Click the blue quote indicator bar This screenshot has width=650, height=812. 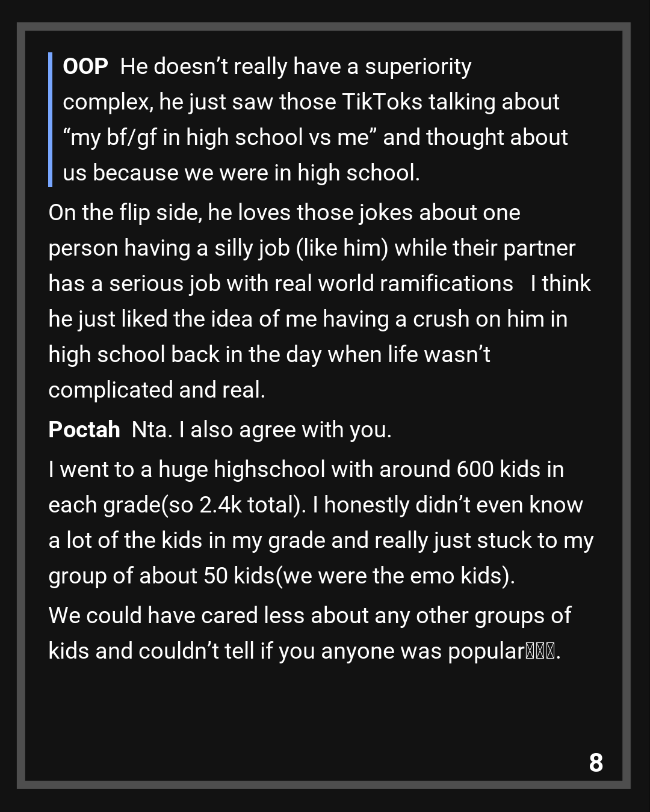pyautogui.click(x=51, y=120)
